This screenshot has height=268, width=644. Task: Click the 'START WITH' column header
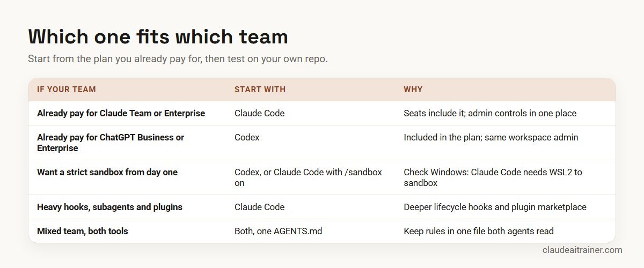tap(260, 90)
